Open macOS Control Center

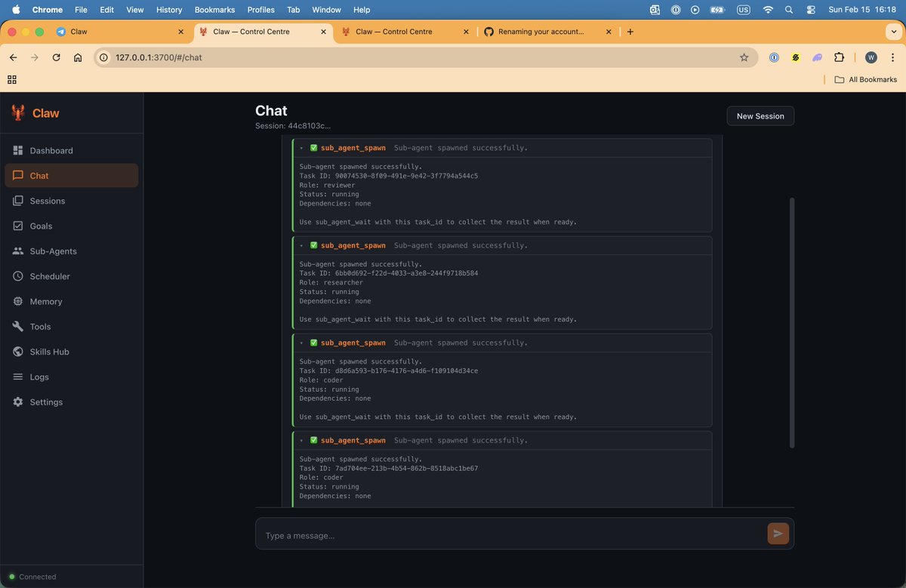pos(811,10)
